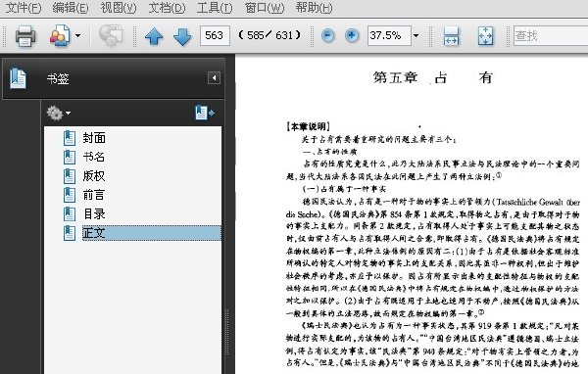Open the collaborate/share people icon
588x374 pixels.
[60, 36]
